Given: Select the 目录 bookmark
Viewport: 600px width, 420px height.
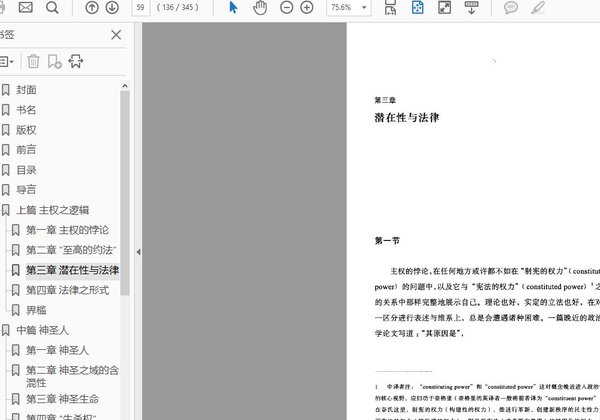Looking at the screenshot, I should (x=26, y=170).
